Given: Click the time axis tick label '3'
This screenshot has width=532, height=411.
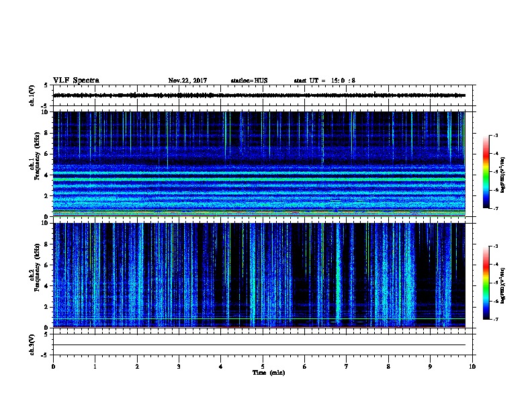Looking at the screenshot, I should (179, 367).
